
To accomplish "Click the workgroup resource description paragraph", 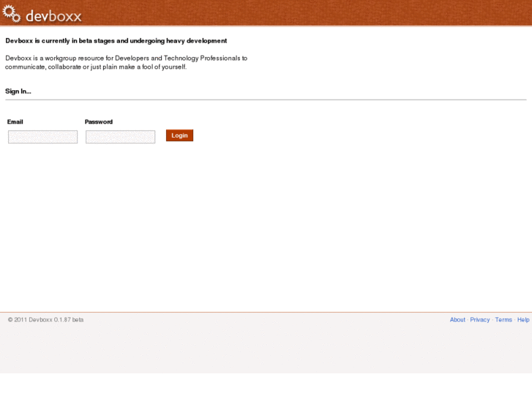I will pyautogui.click(x=126, y=62).
